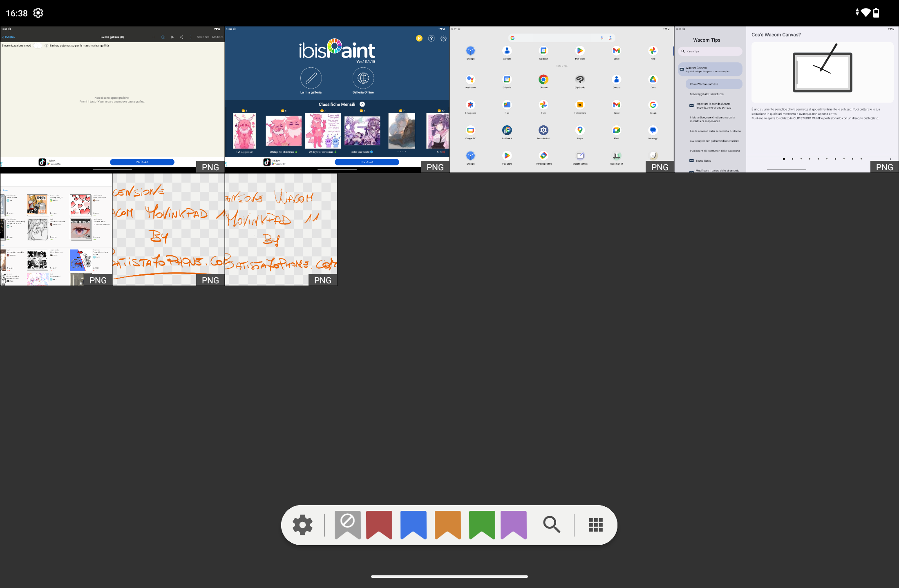
Task: Open the gallery settings gear icon
Action: [x=302, y=525]
